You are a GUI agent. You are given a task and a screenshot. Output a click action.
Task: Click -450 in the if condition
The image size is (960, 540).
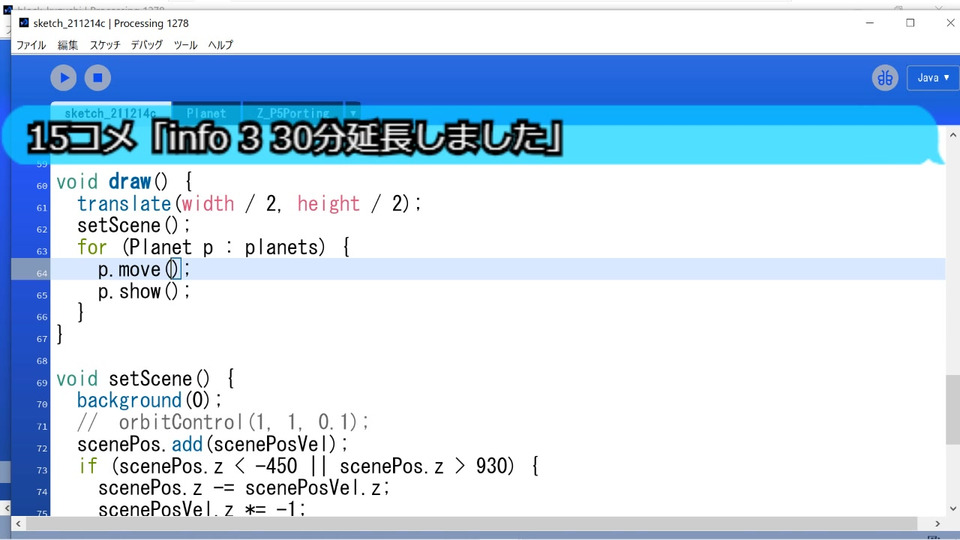276,466
